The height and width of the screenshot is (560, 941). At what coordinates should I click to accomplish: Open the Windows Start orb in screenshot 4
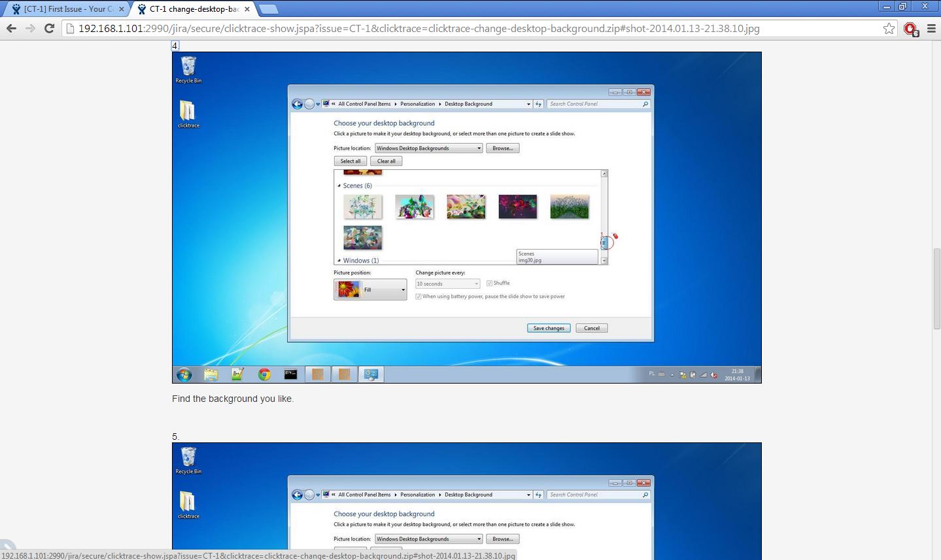tap(184, 374)
